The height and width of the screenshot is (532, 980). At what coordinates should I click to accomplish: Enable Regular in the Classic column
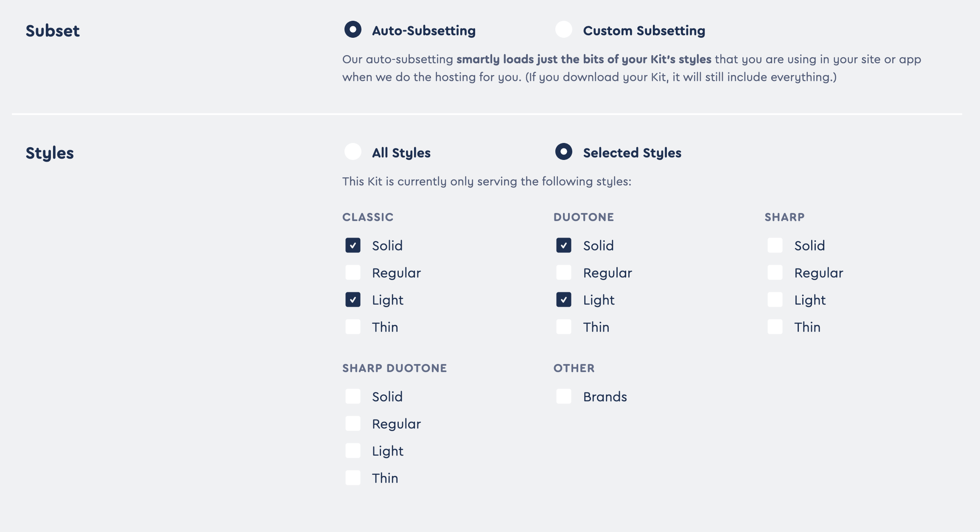(x=353, y=272)
